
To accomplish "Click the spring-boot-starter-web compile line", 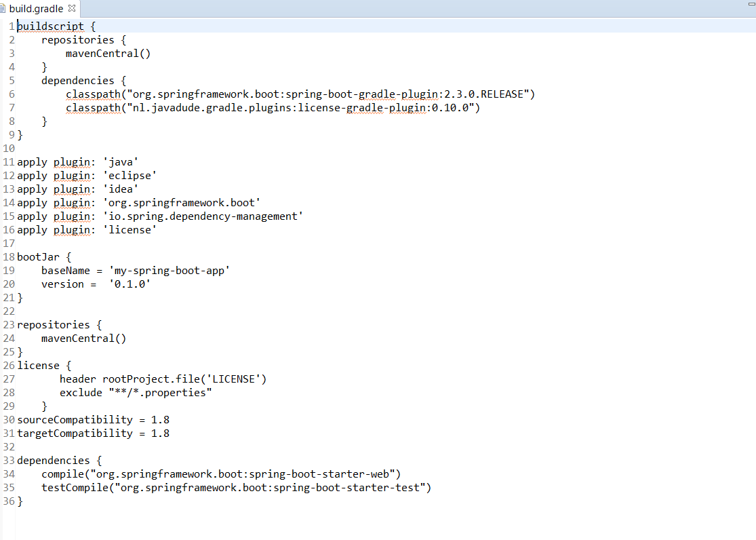I will (x=221, y=474).
